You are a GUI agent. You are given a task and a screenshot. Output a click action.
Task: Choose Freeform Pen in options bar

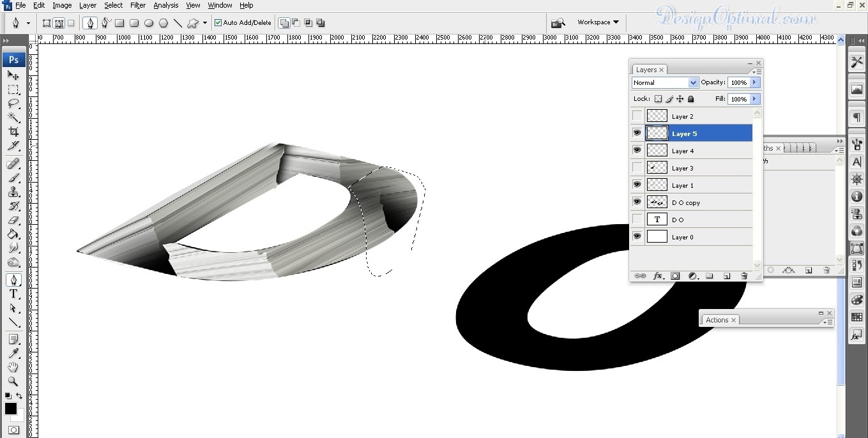pos(105,23)
